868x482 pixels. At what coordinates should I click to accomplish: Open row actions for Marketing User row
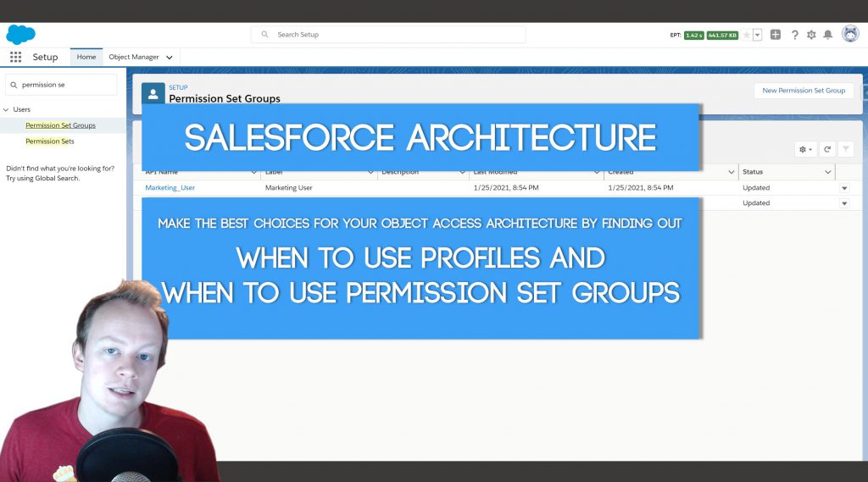[844, 188]
